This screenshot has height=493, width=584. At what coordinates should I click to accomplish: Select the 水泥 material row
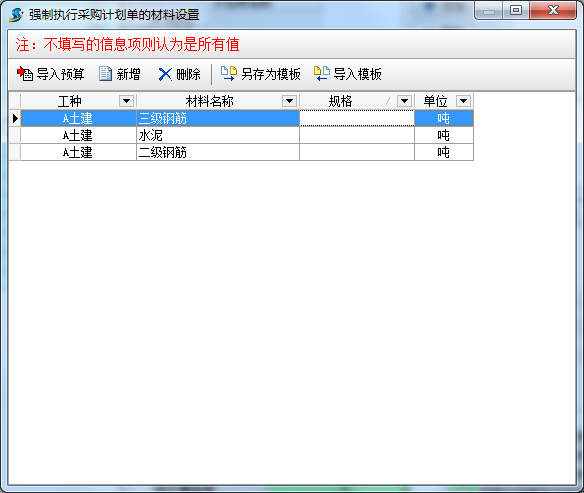[x=241, y=136]
